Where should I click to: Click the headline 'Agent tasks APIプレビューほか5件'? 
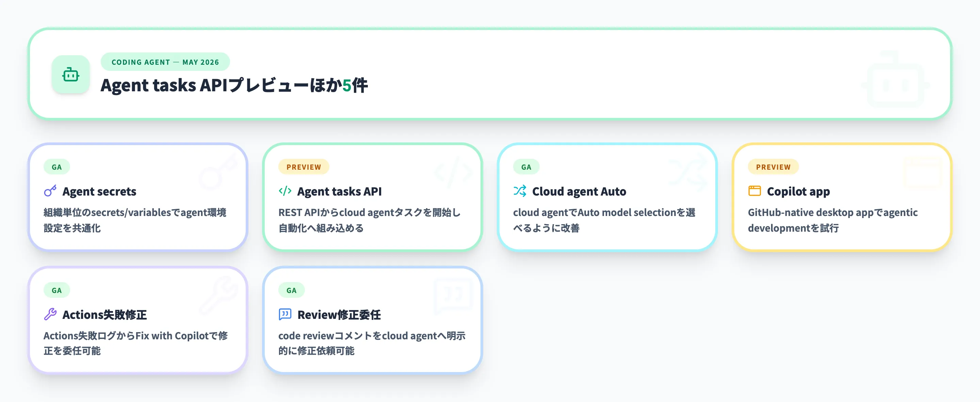(234, 85)
